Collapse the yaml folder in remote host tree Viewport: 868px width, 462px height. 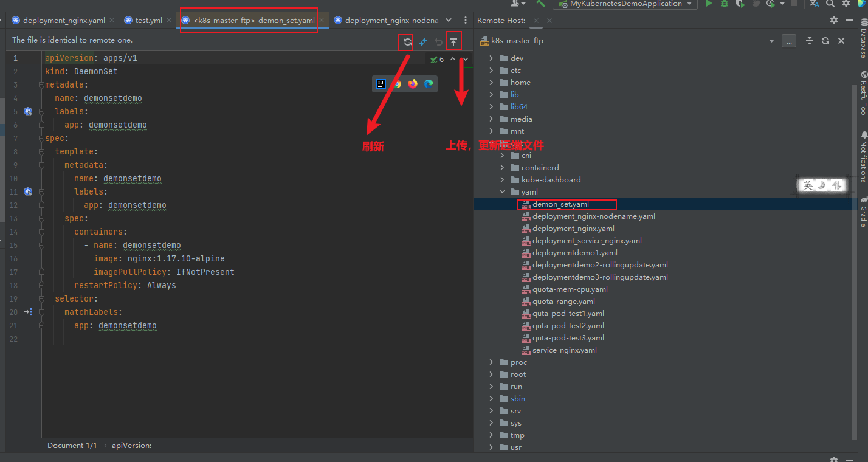click(x=503, y=191)
